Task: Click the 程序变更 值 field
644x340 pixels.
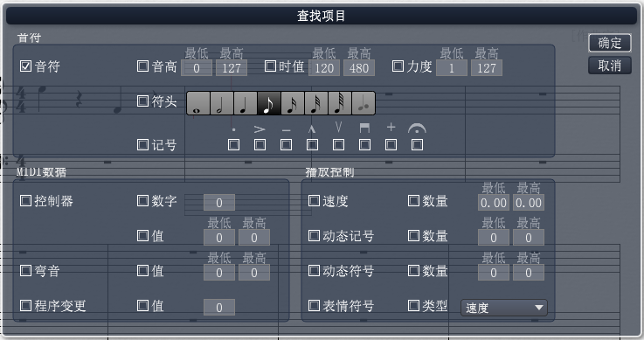Action: [x=219, y=307]
